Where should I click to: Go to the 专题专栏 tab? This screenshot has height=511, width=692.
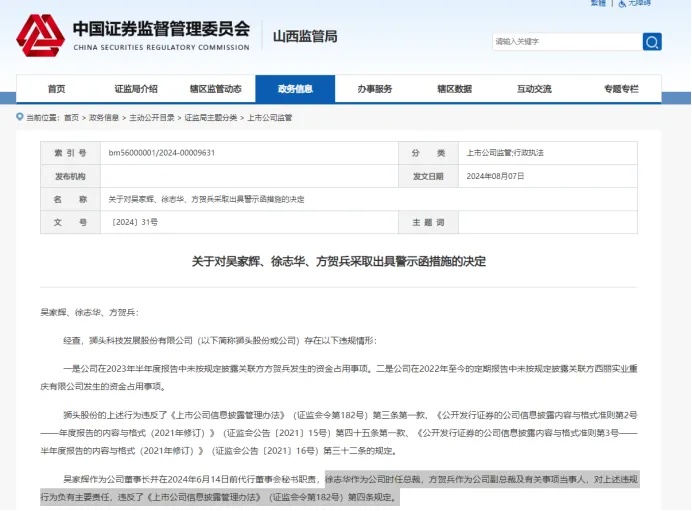click(x=620, y=89)
